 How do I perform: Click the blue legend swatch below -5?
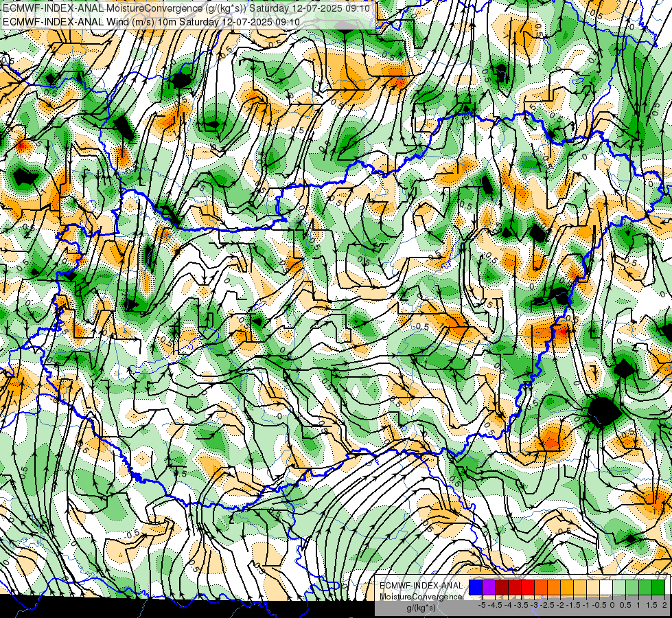(476, 587)
